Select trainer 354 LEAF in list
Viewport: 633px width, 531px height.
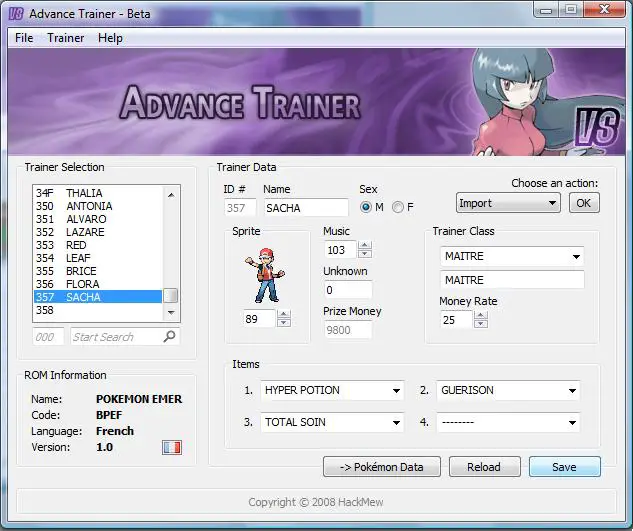point(98,258)
